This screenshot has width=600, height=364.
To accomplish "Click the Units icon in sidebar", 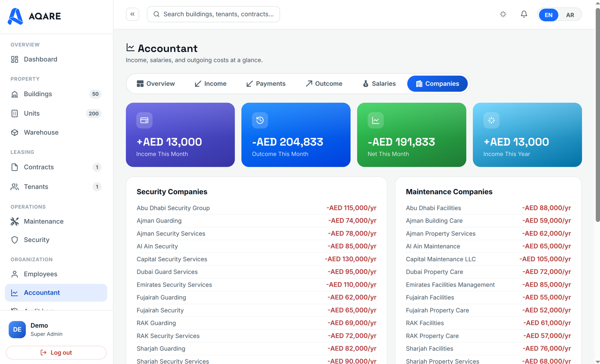I will (x=15, y=114).
